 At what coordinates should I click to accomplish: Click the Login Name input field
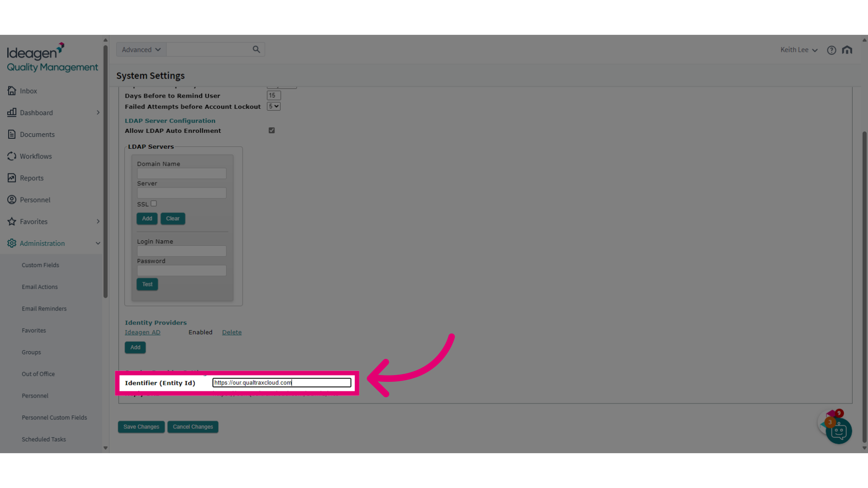click(182, 251)
